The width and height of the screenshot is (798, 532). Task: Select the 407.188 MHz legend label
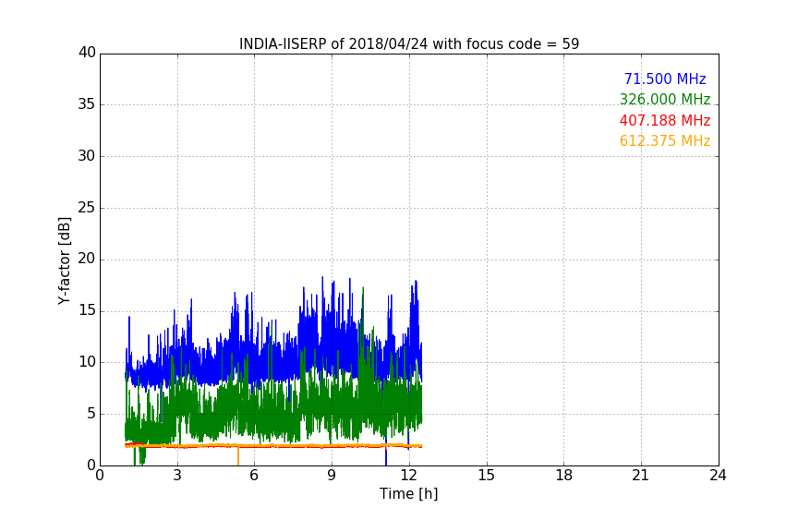tap(665, 121)
